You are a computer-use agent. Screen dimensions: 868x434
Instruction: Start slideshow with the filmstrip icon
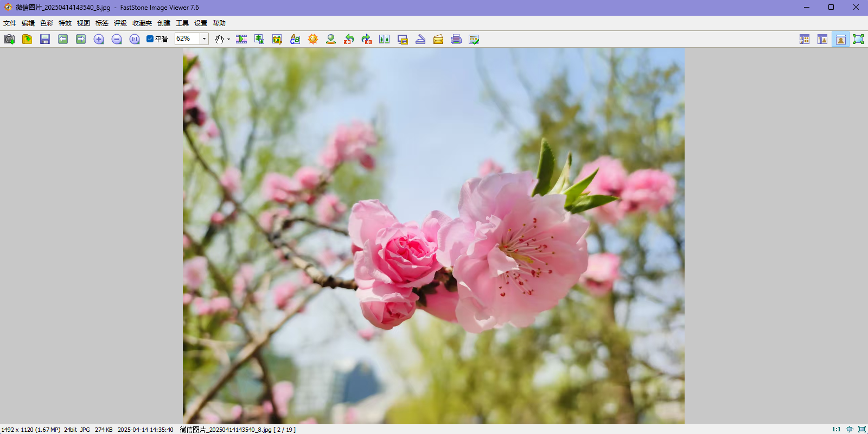coord(241,39)
